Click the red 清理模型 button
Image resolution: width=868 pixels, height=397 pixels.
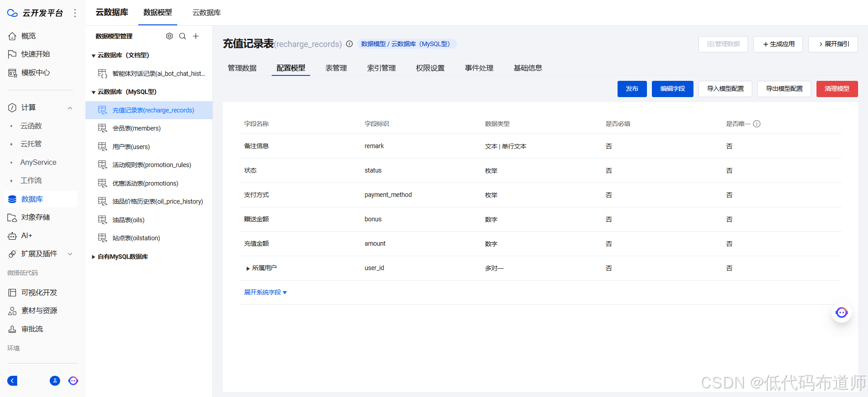pyautogui.click(x=837, y=89)
